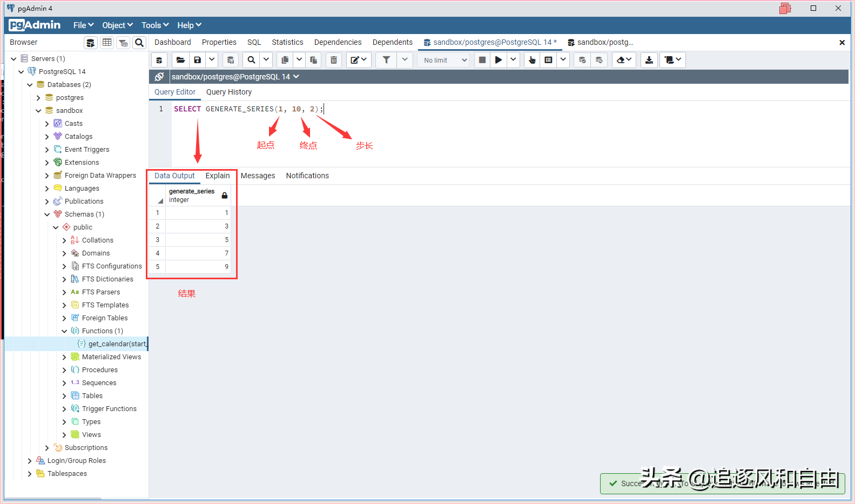
Task: Close the tab panel with the X button
Action: click(842, 43)
